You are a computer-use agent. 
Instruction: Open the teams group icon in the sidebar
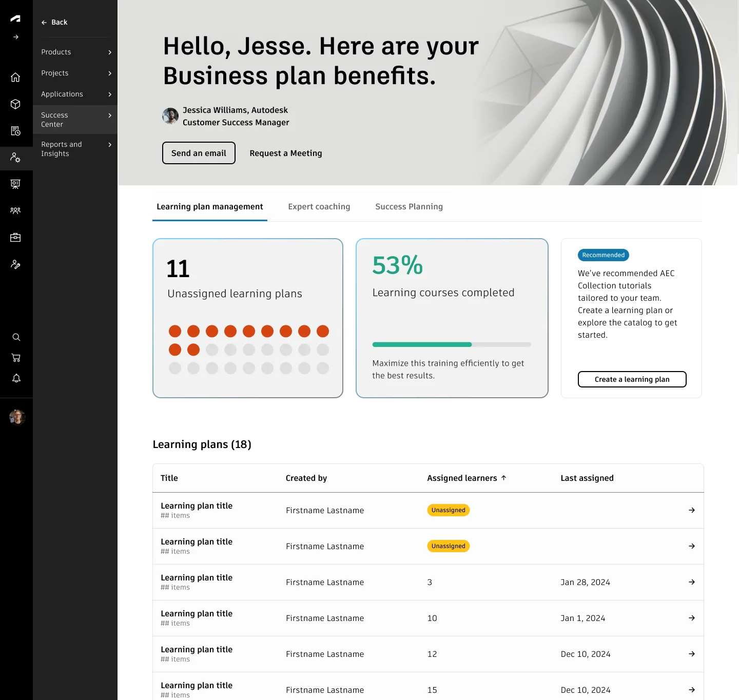coord(15,210)
